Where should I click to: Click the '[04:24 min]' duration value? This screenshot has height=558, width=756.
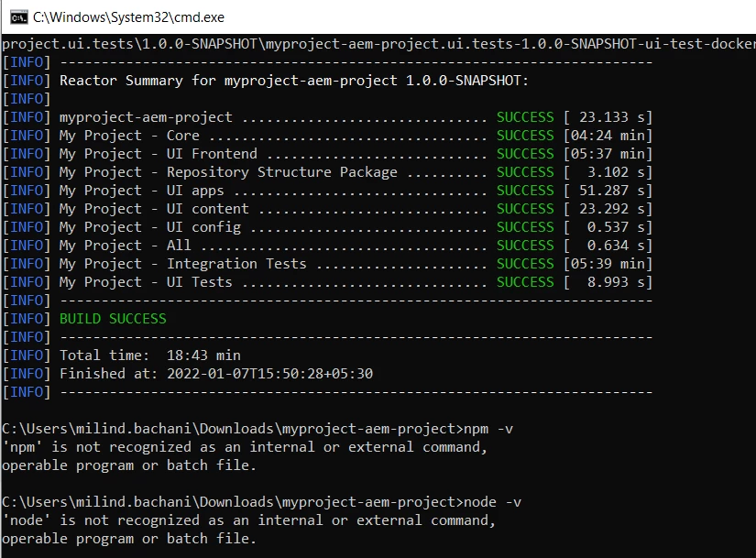[608, 136]
